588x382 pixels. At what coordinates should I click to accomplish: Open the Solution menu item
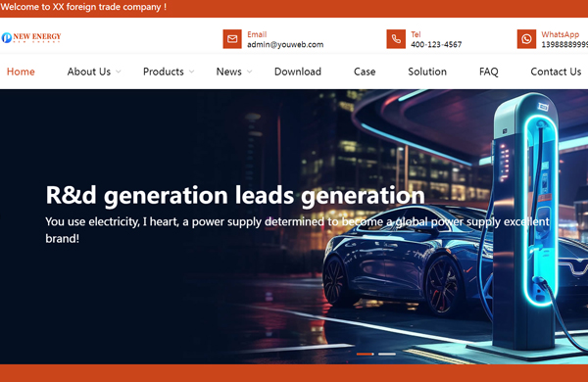click(x=427, y=72)
